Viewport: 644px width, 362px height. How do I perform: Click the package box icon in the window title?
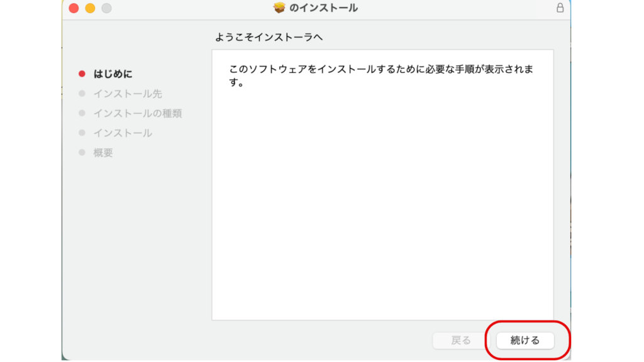click(x=279, y=8)
